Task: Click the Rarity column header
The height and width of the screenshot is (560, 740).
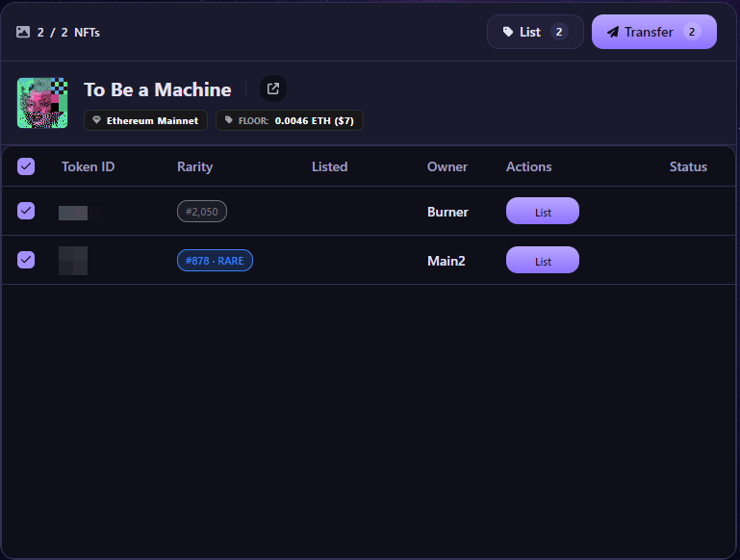Action: [195, 167]
